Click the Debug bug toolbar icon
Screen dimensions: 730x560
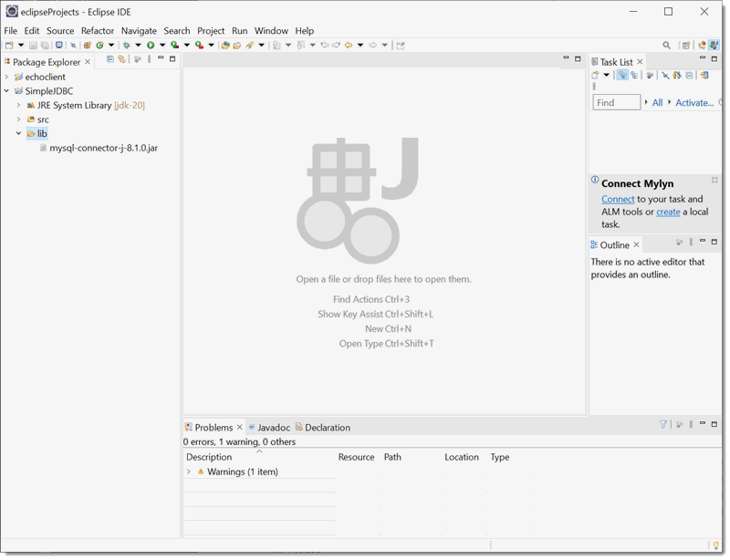click(127, 46)
